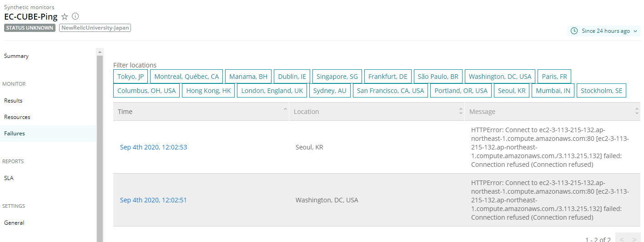Open the Resources menu item
The width and height of the screenshot is (644, 242).
[17, 117]
